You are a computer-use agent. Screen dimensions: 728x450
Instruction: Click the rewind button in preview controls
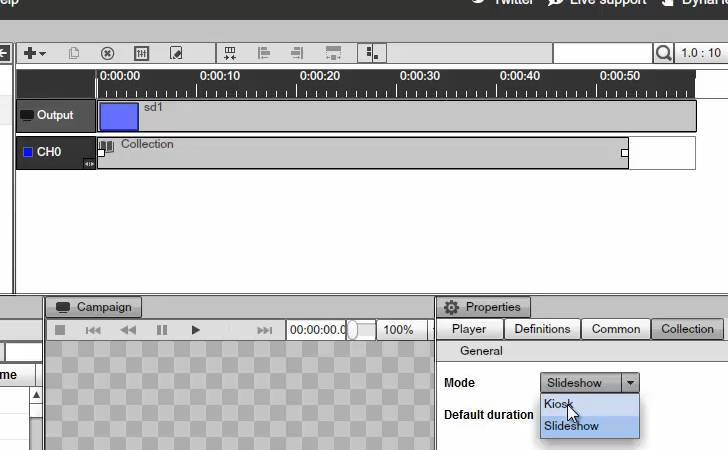[x=128, y=330]
